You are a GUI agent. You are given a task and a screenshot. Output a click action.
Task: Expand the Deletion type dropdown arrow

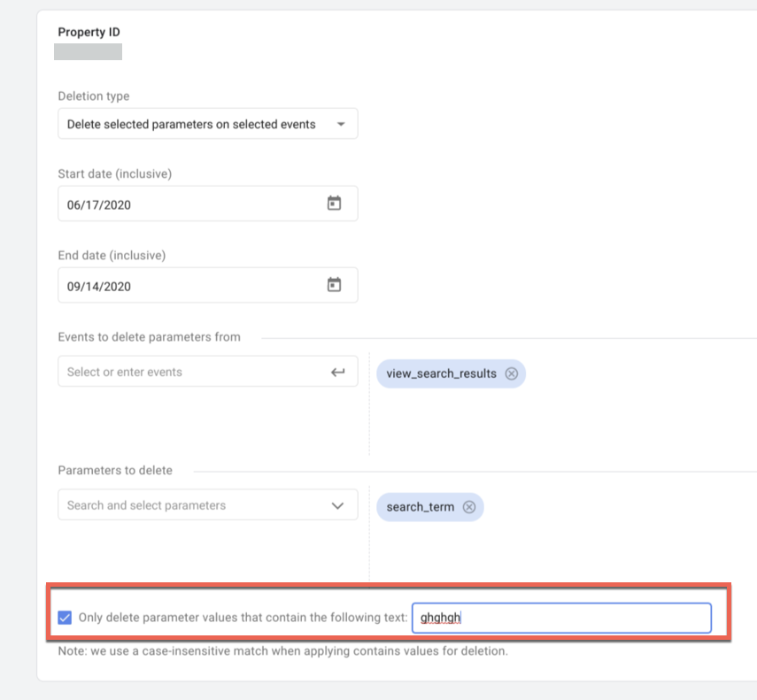pyautogui.click(x=341, y=125)
